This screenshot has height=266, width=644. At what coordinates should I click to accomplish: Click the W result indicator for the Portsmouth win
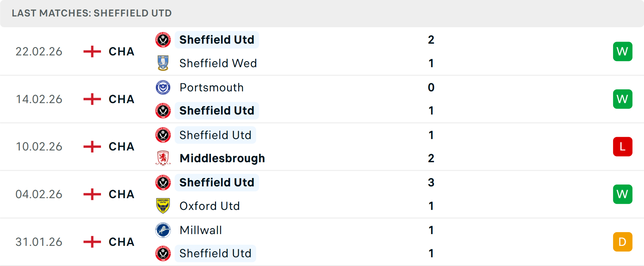(623, 99)
